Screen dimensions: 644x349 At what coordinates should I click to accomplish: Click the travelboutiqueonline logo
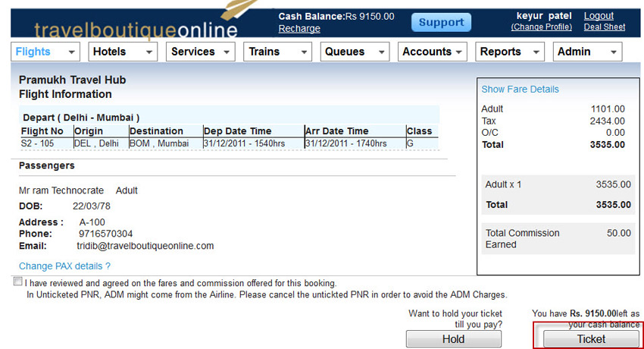pos(135,29)
